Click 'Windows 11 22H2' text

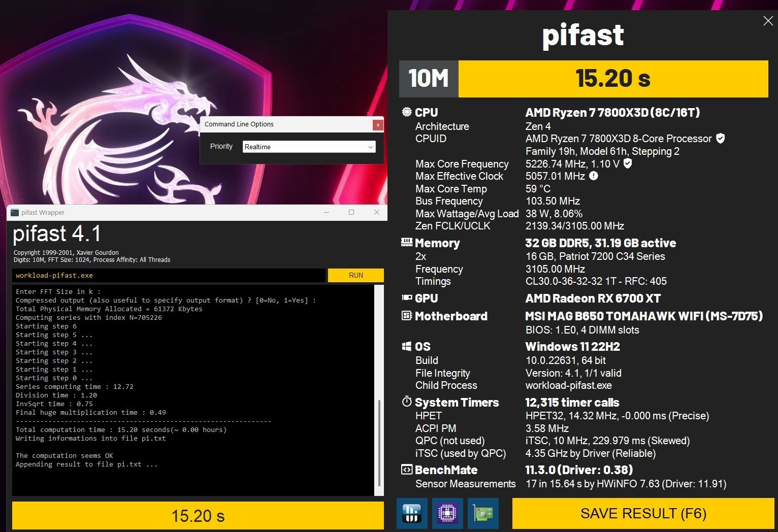[x=572, y=347]
